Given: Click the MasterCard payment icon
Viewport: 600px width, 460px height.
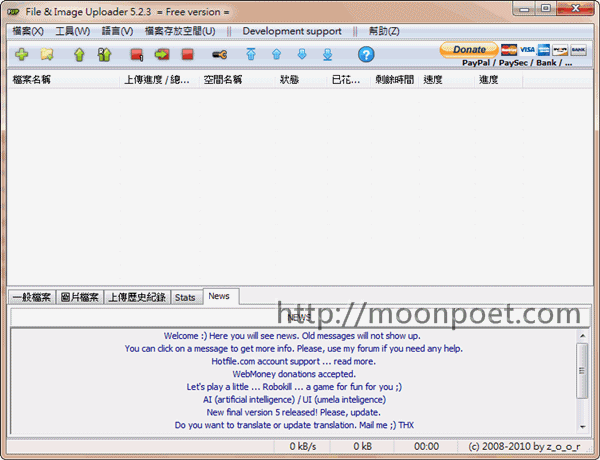Looking at the screenshot, I should (x=509, y=50).
